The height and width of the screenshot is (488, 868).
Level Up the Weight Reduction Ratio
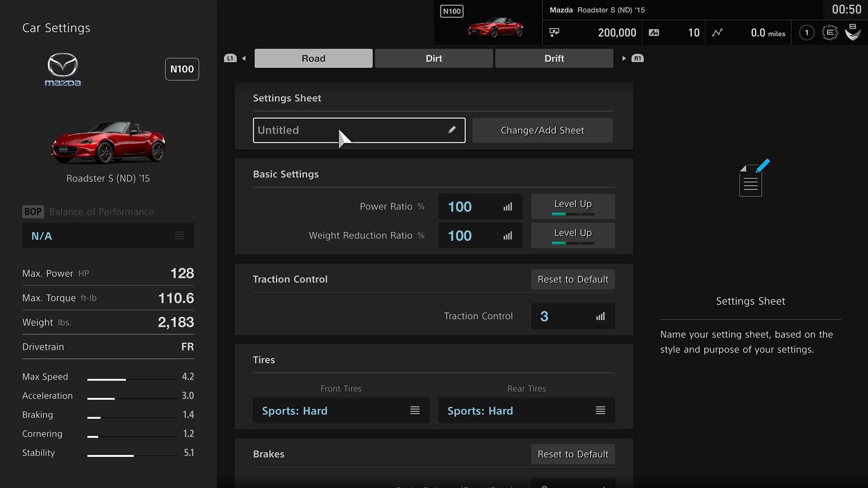572,235
